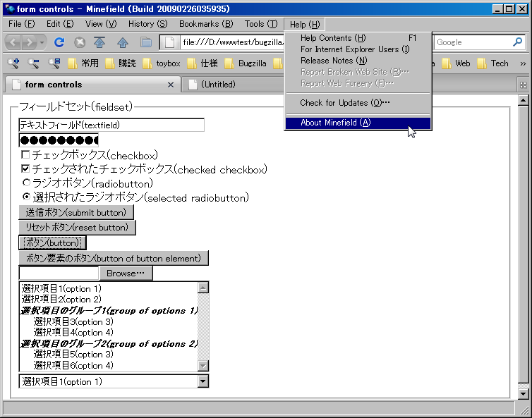The image size is (532, 418).
Task: Click the listbox scroll-up arrow
Action: point(203,288)
